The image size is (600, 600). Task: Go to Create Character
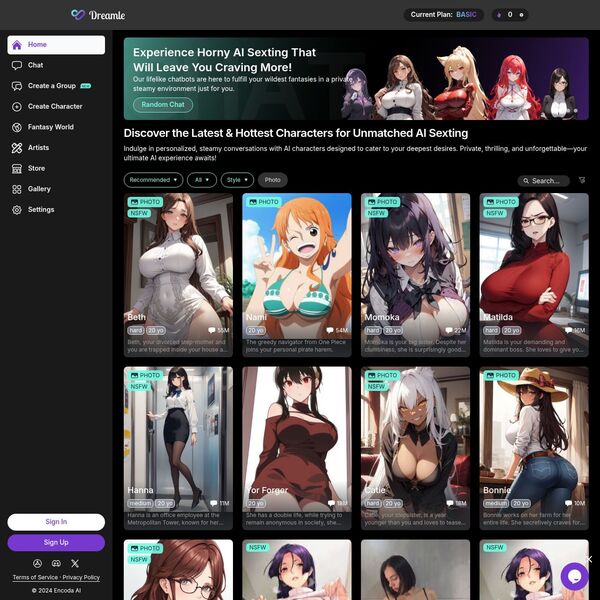(56, 107)
